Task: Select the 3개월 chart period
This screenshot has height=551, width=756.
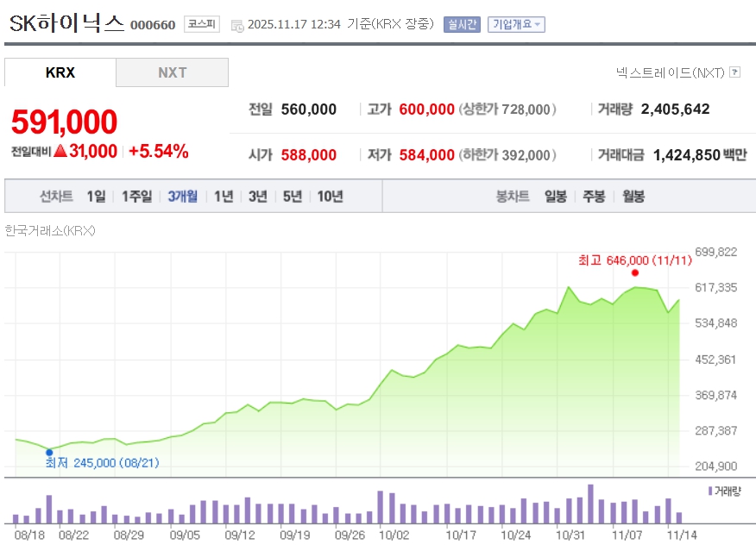Action: tap(182, 197)
